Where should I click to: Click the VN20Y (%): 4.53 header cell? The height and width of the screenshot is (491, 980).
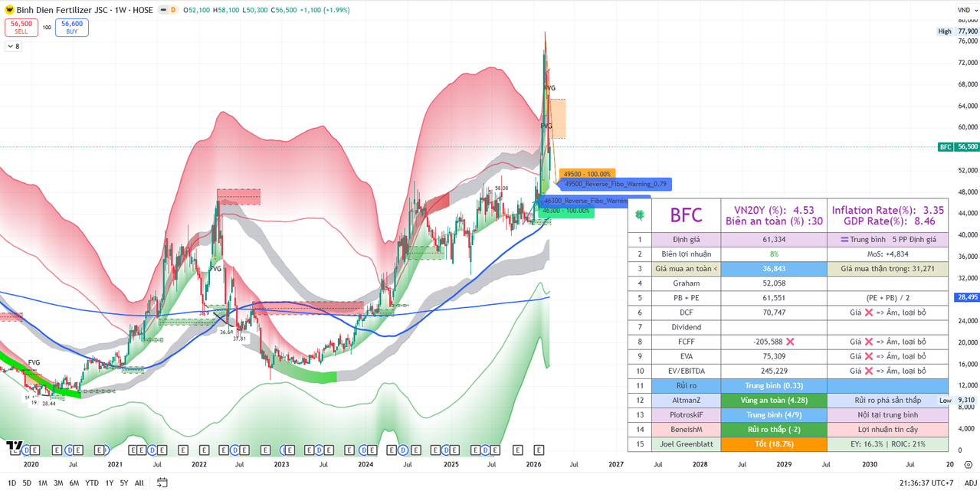tap(774, 215)
